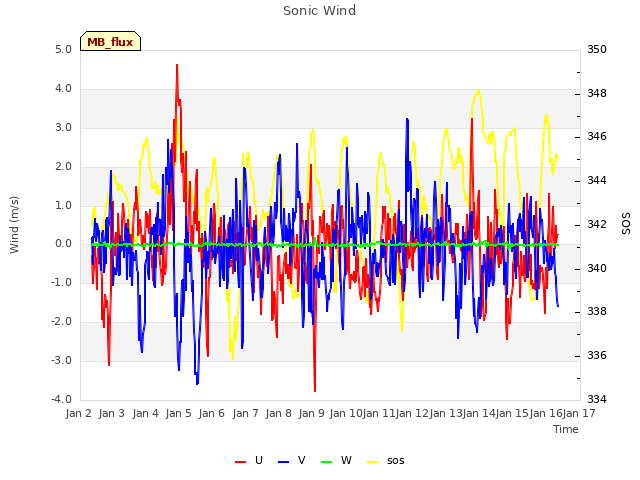Click the Time axis label
Viewport: 640px width, 480px height.
[566, 429]
